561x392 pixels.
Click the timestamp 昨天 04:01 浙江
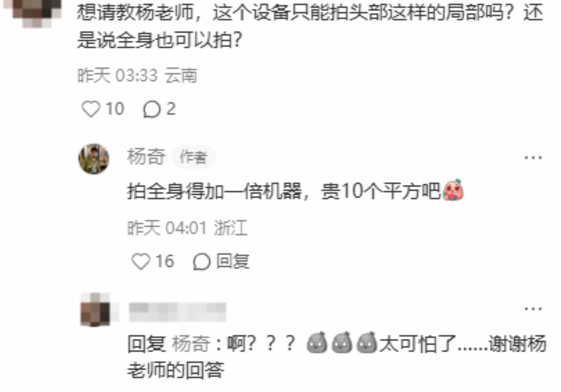pyautogui.click(x=188, y=228)
